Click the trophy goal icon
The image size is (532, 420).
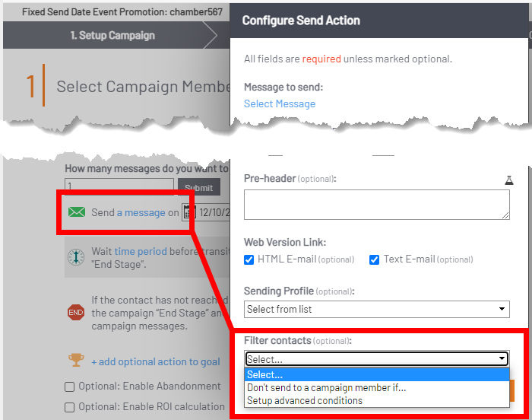76,361
